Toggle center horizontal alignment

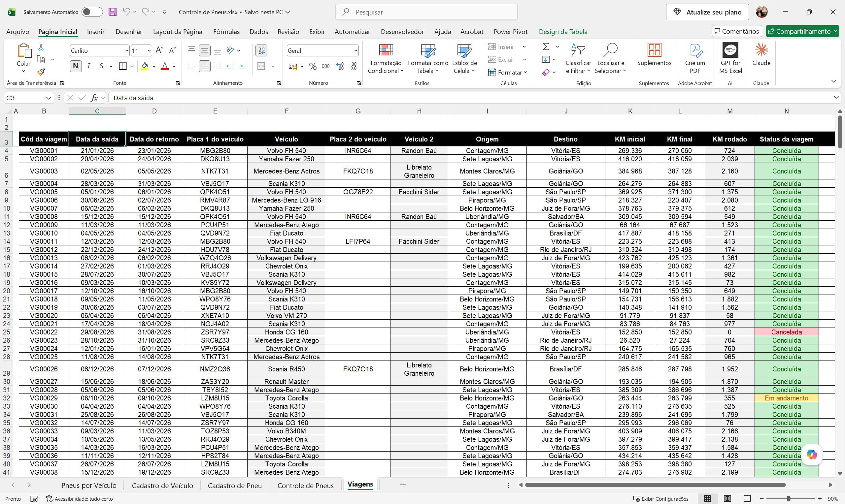205,66
